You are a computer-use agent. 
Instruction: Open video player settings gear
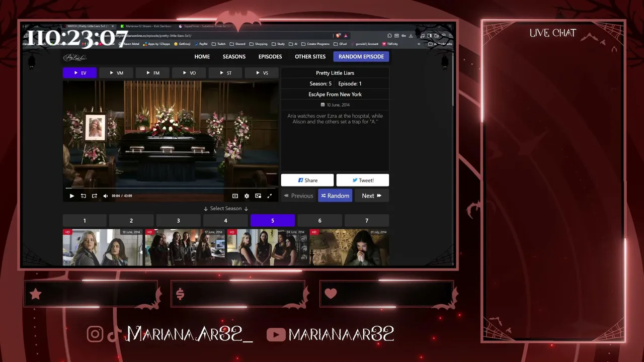247,196
